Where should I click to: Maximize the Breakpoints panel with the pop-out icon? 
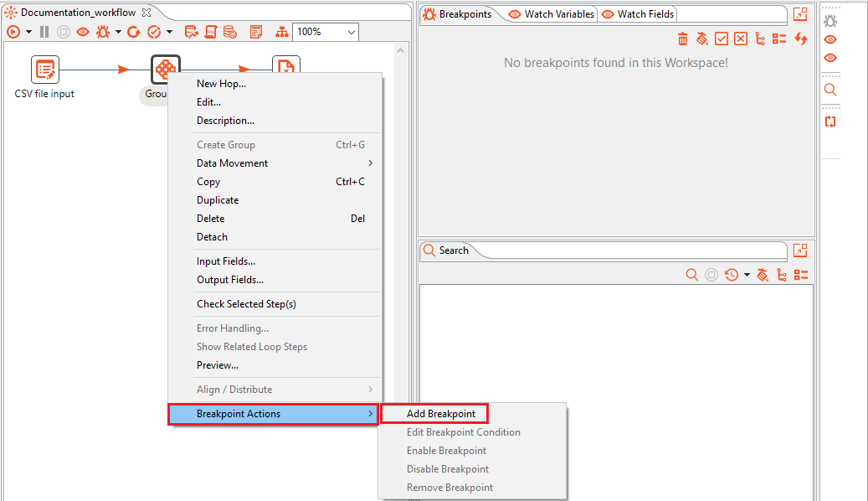[800, 14]
